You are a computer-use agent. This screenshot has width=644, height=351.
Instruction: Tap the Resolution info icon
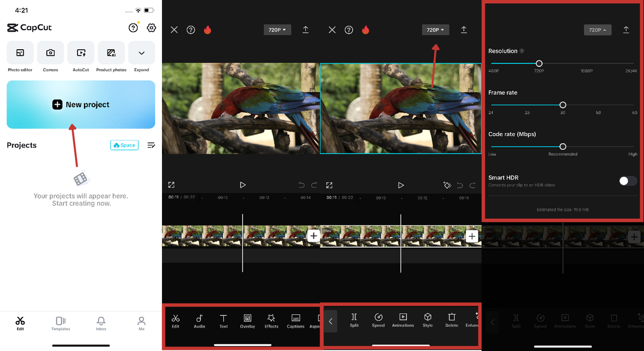click(x=522, y=51)
